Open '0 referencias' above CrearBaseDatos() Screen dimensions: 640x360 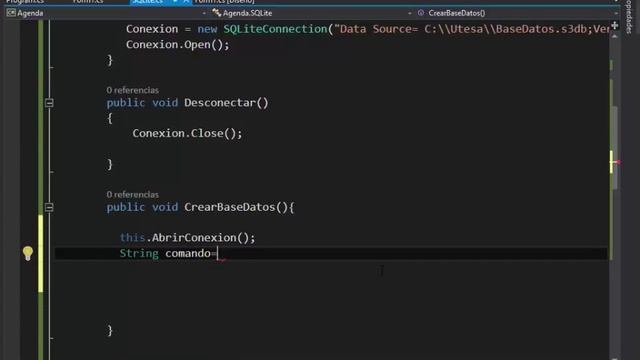pos(133,195)
